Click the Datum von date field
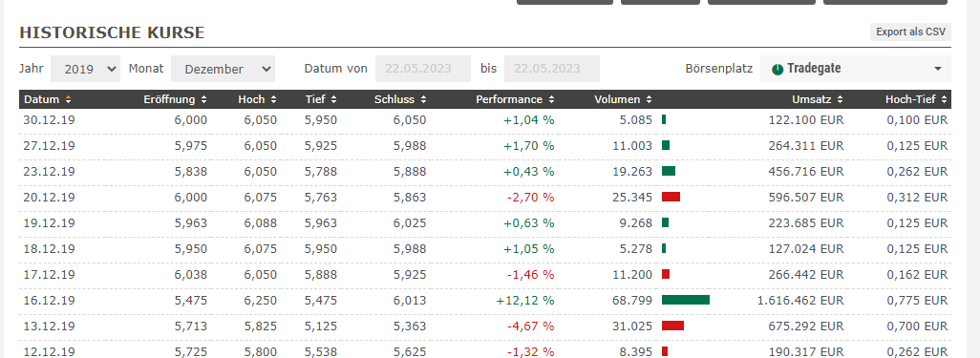 (422, 69)
